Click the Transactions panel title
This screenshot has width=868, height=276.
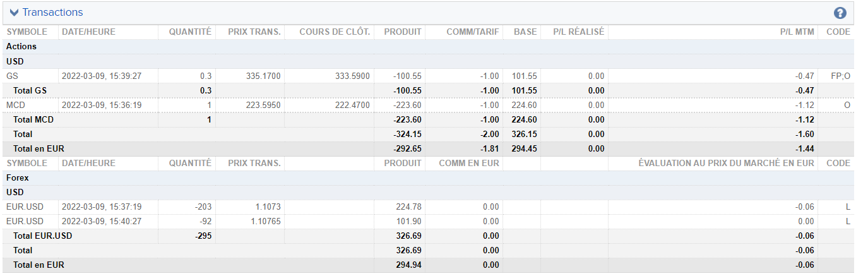coord(52,13)
